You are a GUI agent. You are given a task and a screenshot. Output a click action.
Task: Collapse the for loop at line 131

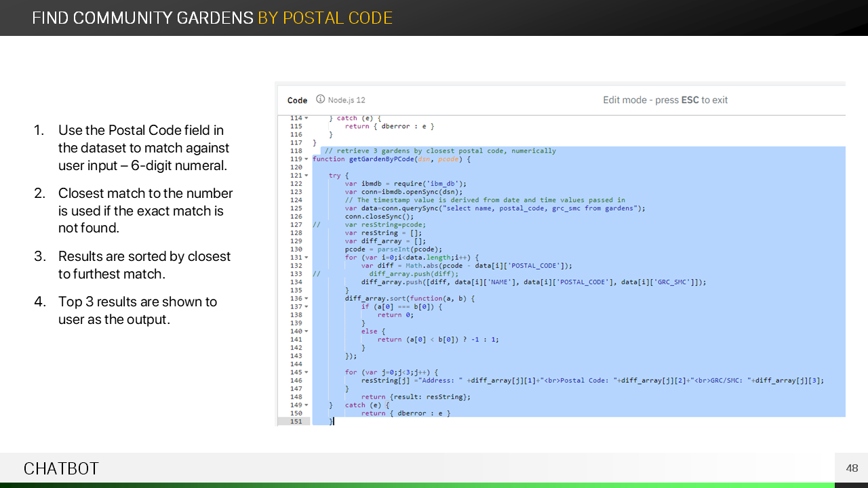pos(307,258)
